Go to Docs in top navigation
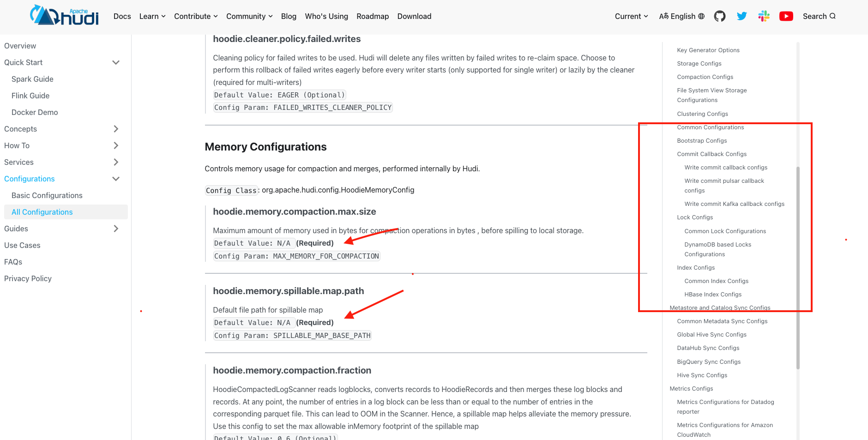This screenshot has width=868, height=440. click(122, 16)
